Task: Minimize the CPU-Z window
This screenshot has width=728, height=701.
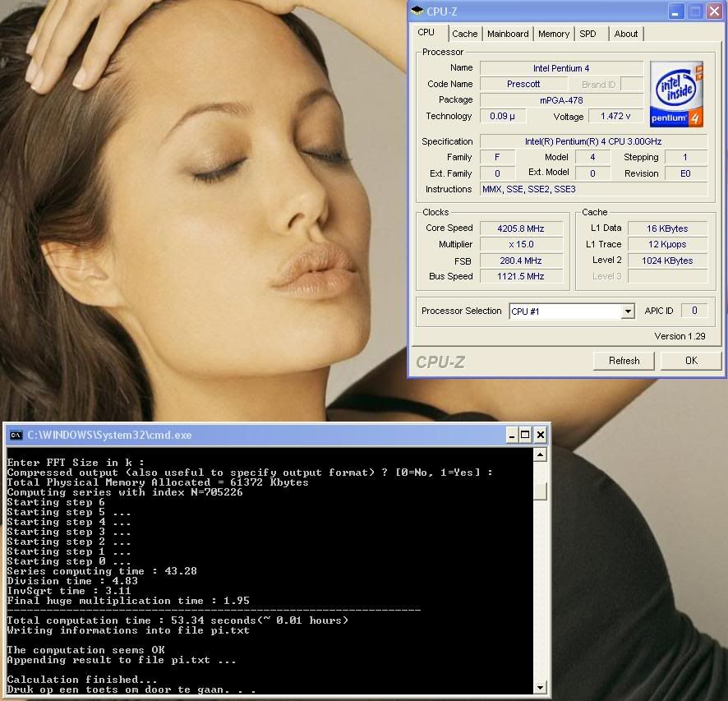Action: coord(675,11)
